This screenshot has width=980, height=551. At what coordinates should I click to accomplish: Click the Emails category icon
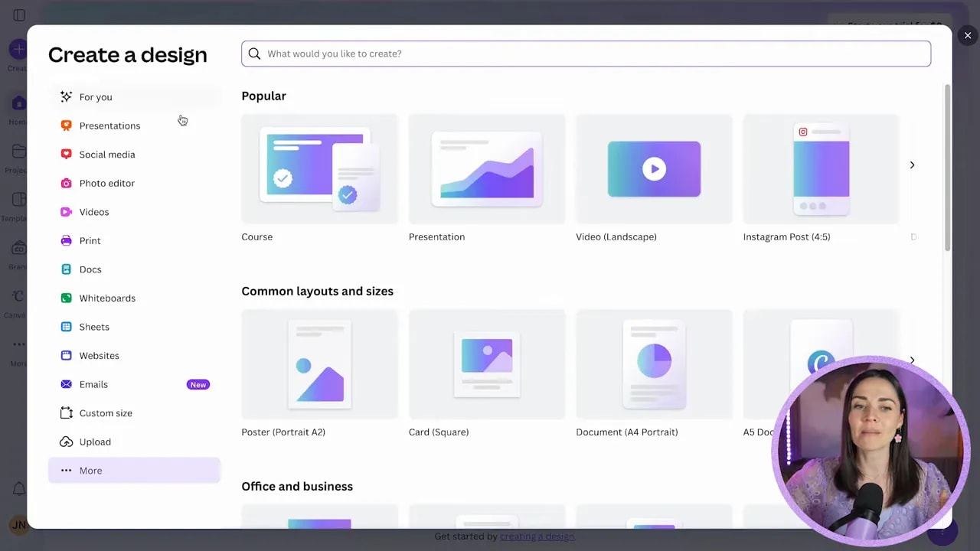(67, 384)
